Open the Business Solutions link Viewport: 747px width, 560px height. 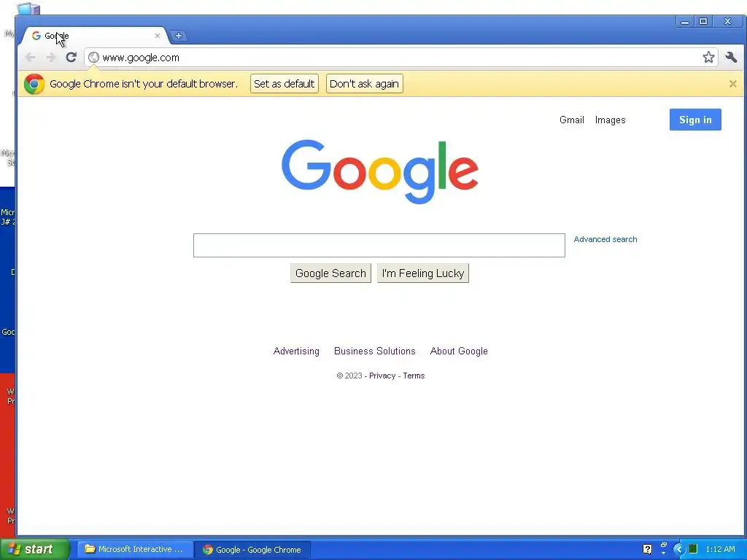coord(375,351)
